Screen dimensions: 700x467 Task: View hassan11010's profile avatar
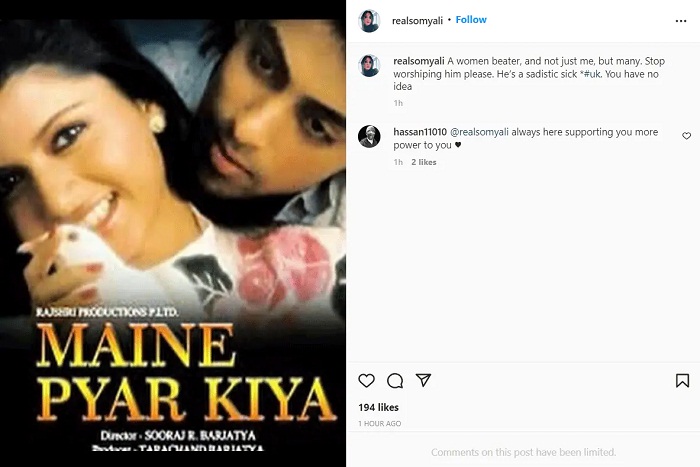click(x=369, y=136)
